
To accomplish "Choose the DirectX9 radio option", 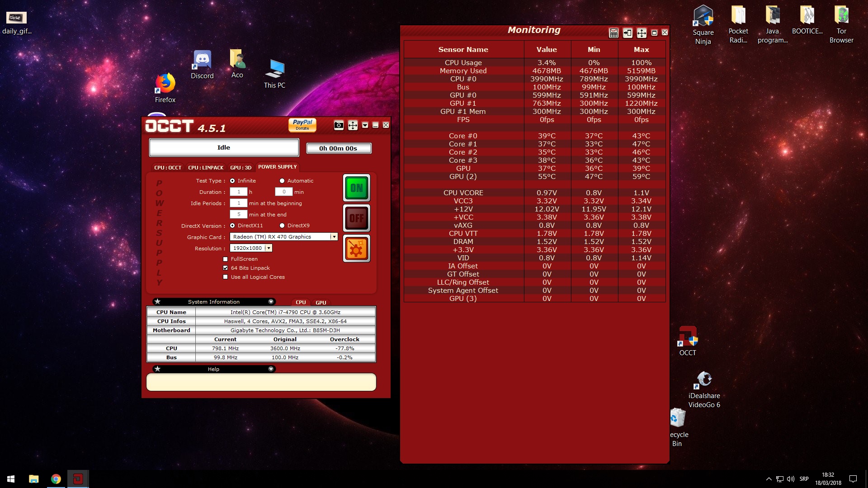I will (282, 225).
